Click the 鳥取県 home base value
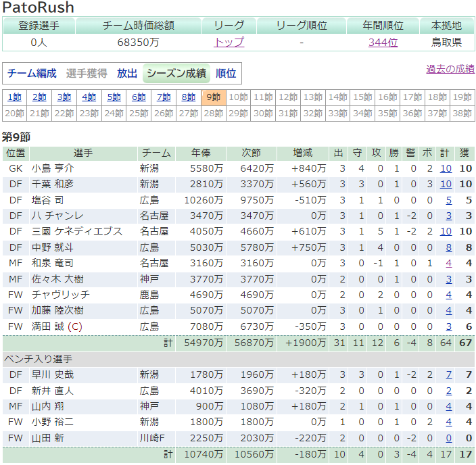This screenshot has width=476, height=465. (446, 42)
